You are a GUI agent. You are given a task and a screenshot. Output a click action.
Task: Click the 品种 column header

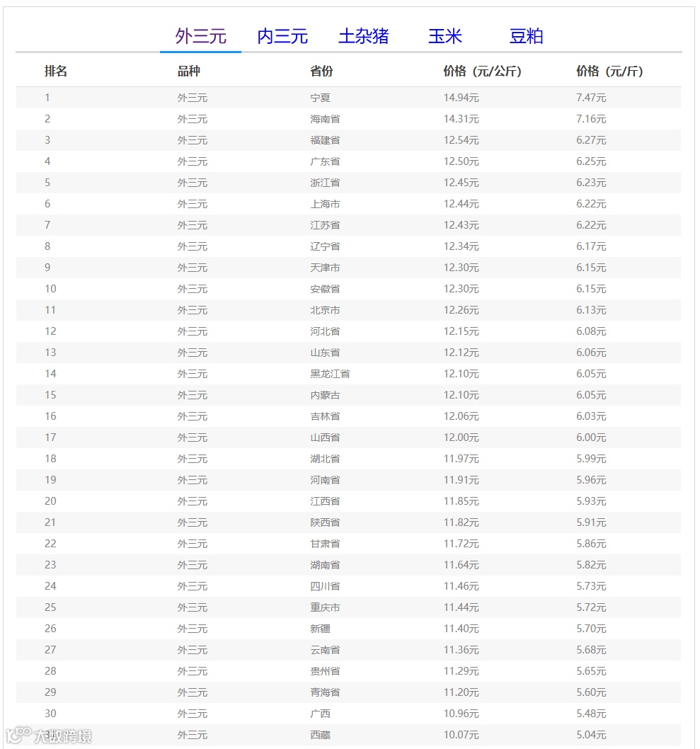[188, 72]
